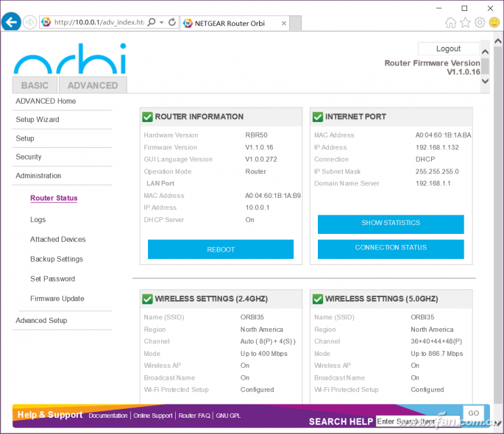504x434 pixels.
Task: Expand the Advanced Setup section
Action: (41, 321)
